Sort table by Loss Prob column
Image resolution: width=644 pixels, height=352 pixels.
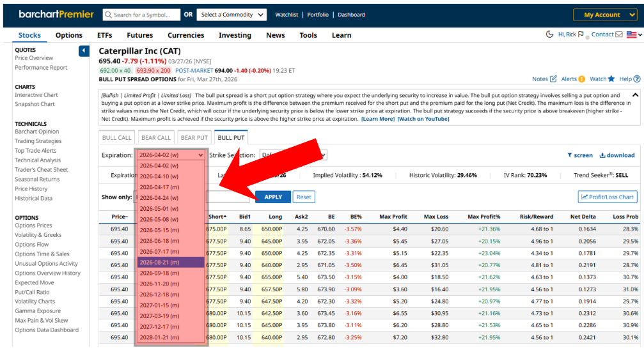pos(625,217)
